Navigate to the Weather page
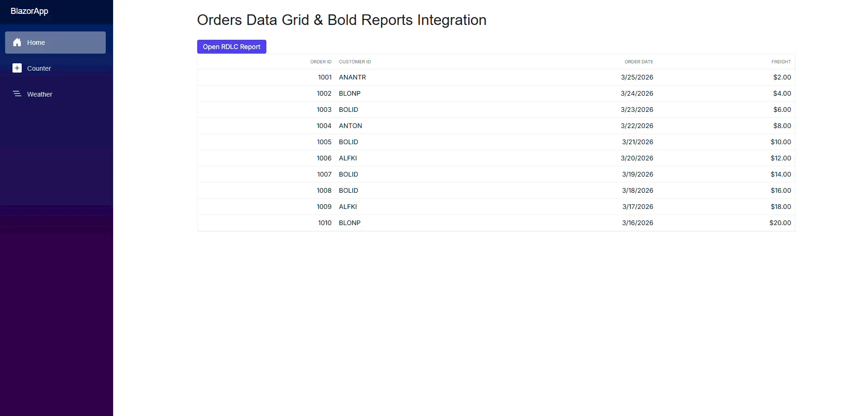The height and width of the screenshot is (416, 868). [40, 94]
